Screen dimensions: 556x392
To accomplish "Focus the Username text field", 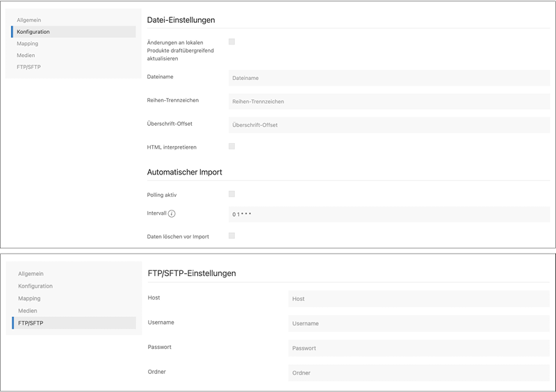I will (x=418, y=323).
